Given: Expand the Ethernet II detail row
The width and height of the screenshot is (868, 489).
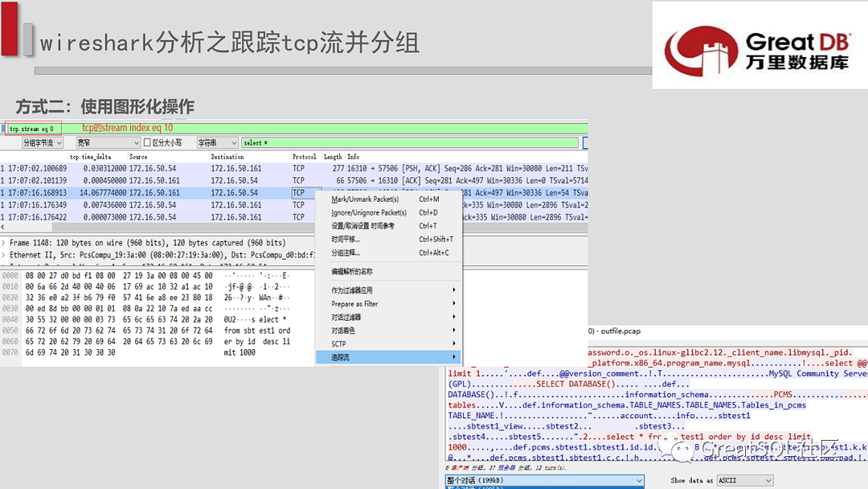Looking at the screenshot, I should coord(3,255).
